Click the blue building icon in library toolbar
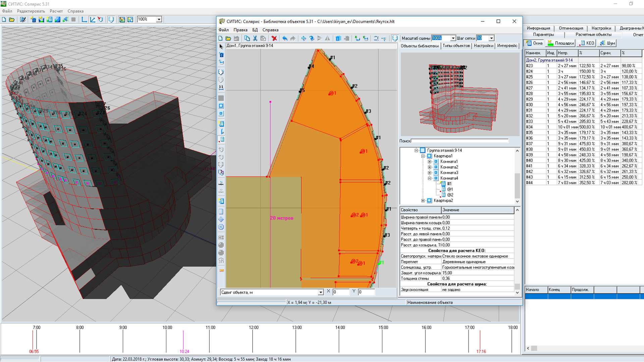The image size is (644, 362). tap(338, 38)
